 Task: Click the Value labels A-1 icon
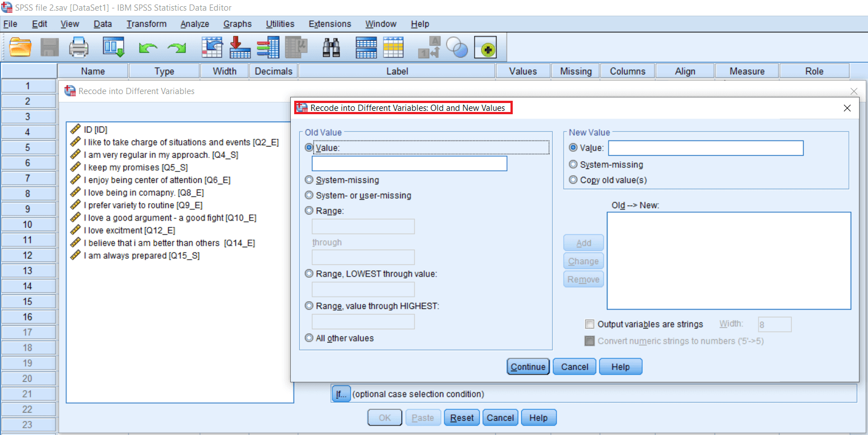tap(430, 48)
